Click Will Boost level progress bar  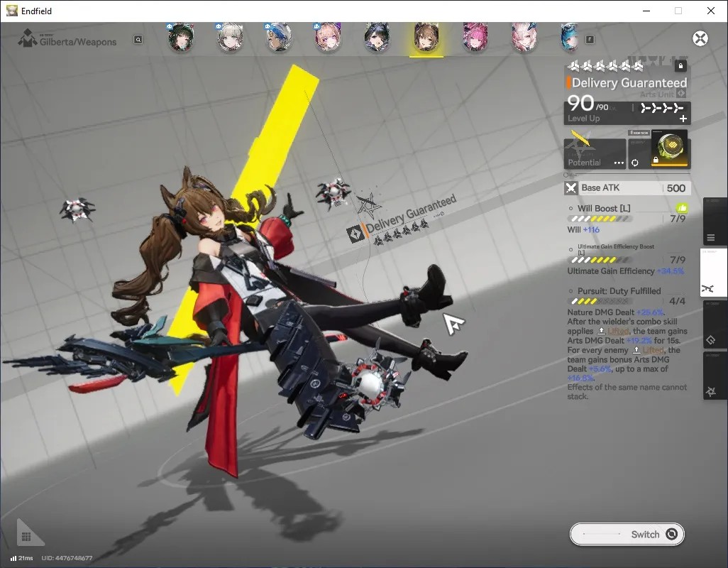point(600,219)
